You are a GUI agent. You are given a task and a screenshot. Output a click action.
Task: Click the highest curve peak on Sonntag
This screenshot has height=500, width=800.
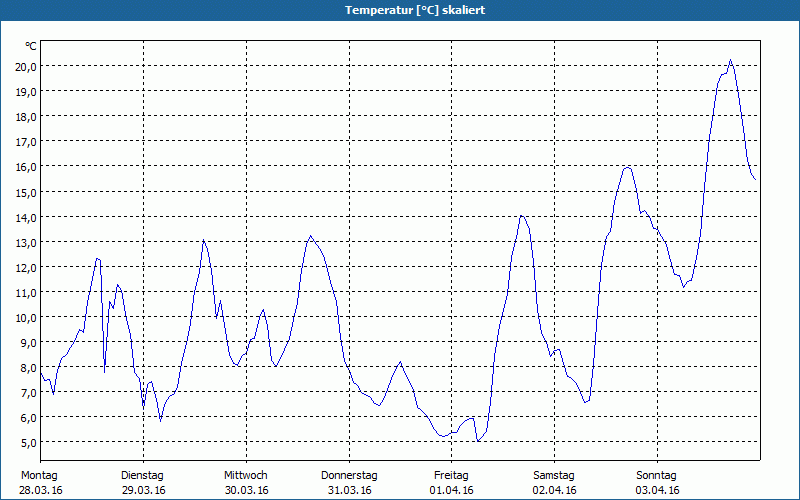730,60
